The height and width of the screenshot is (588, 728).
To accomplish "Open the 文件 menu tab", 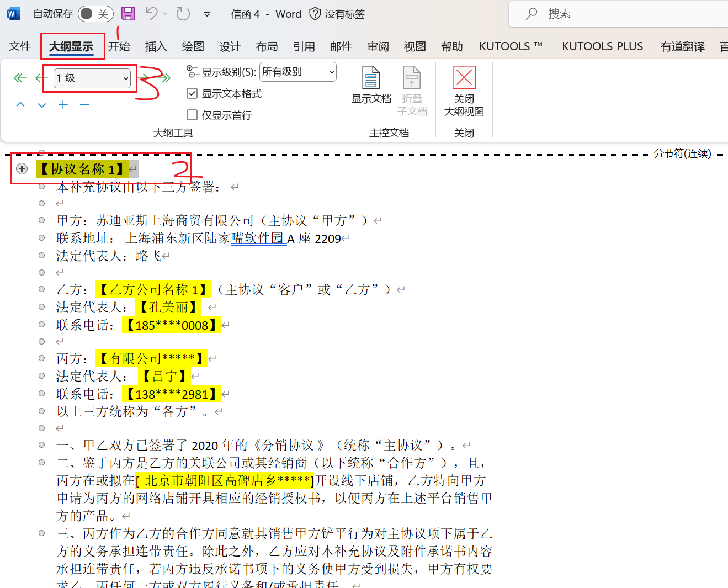I will coord(20,46).
